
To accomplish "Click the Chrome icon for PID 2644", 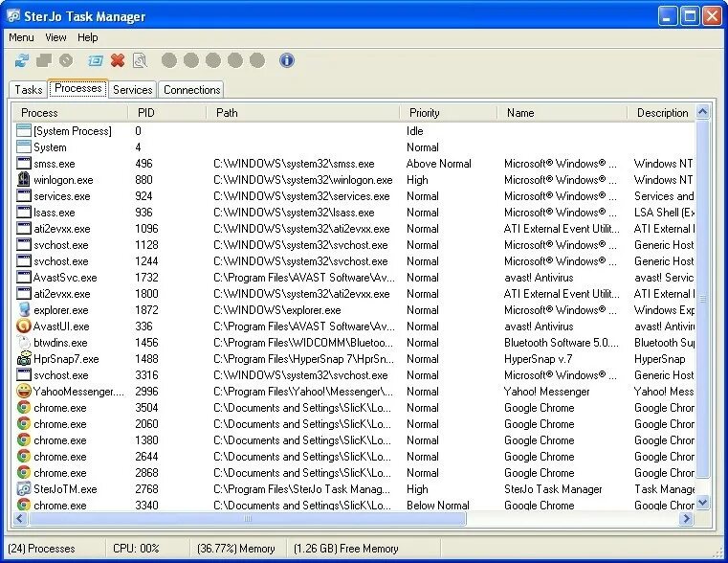I will coord(24,456).
